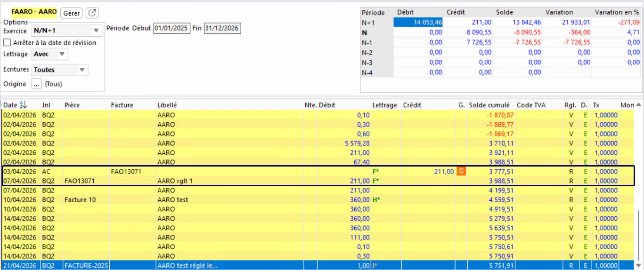Viewport: 644px width, 270px height.
Task: Click the Lettrage column header
Action: [384, 105]
